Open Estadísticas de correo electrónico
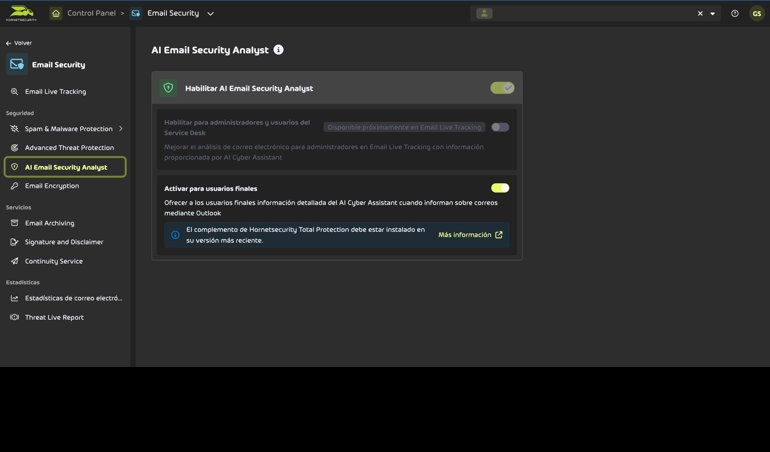The width and height of the screenshot is (770, 452). coord(74,298)
